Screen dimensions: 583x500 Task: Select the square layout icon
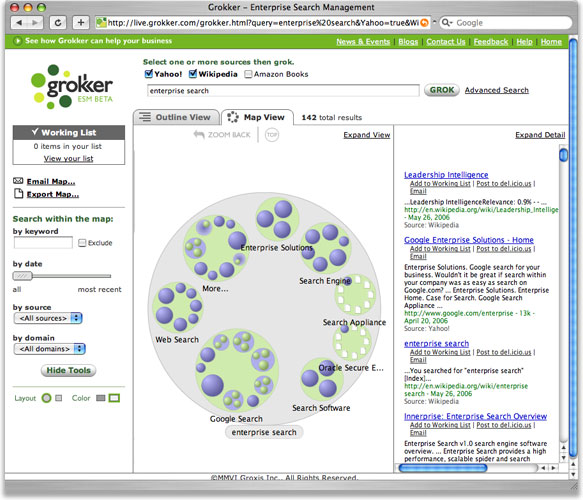[58, 398]
